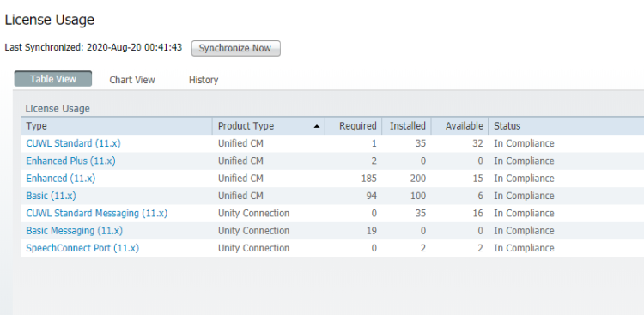Image resolution: width=644 pixels, height=315 pixels.
Task: Sort by the Type column header
Action: [116, 126]
